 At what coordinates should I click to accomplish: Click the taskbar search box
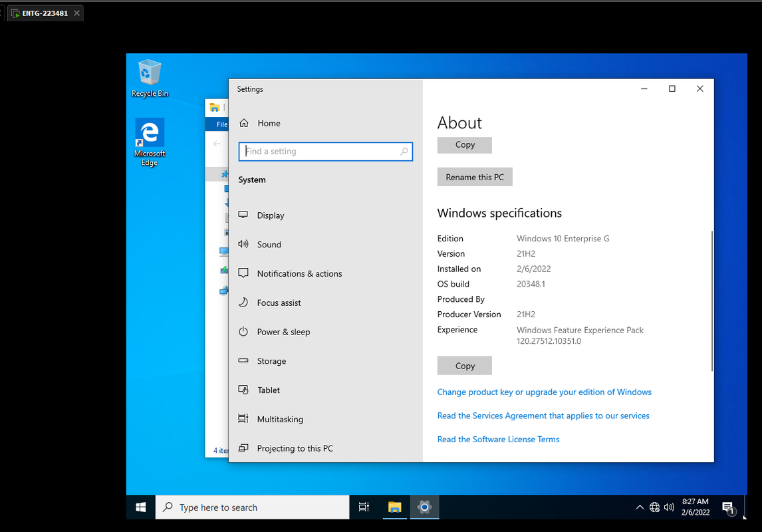pos(252,507)
